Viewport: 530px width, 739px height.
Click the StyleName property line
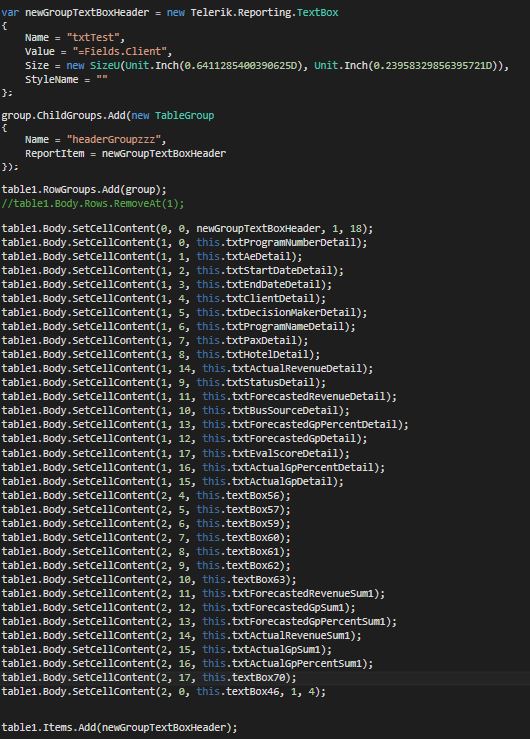[x=66, y=80]
